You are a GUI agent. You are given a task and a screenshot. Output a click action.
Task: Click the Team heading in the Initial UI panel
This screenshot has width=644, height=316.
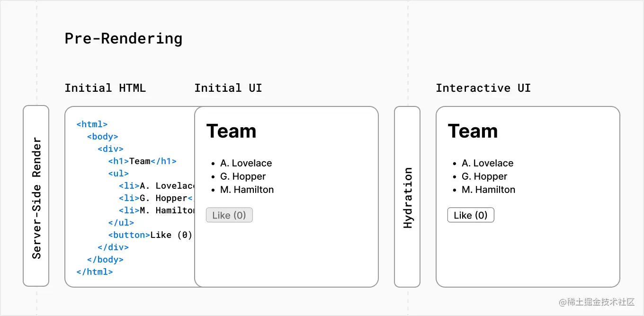tap(231, 131)
